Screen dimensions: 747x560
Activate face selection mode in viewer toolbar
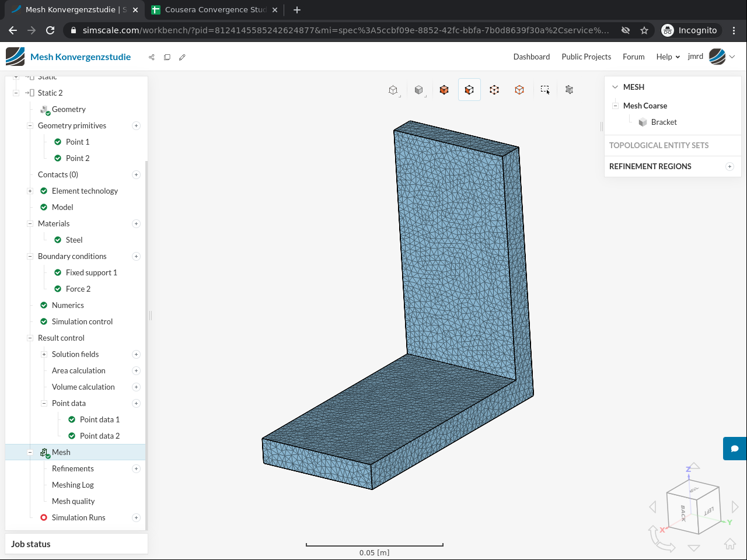coord(469,90)
